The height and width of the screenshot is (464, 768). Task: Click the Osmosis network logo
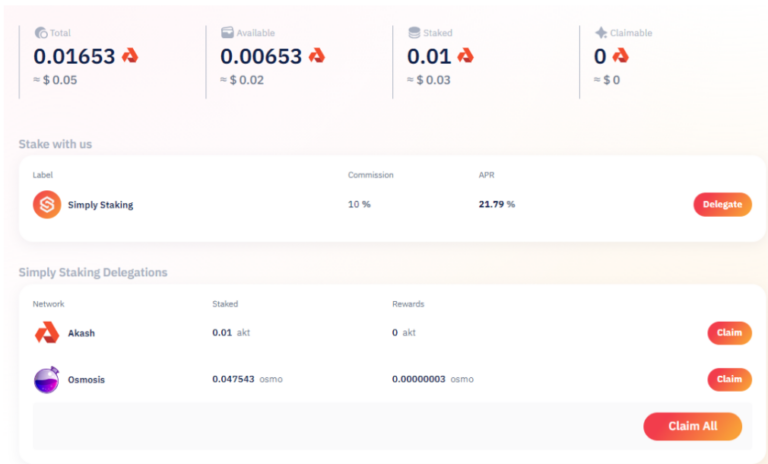47,380
